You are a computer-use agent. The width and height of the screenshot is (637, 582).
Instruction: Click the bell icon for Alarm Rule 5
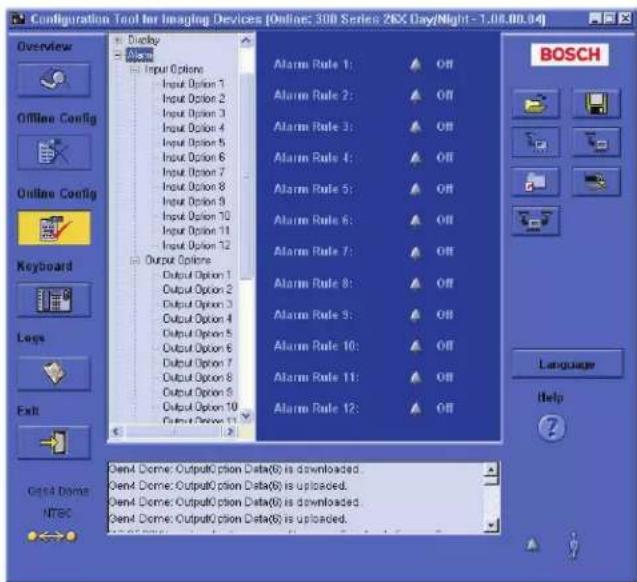416,189
